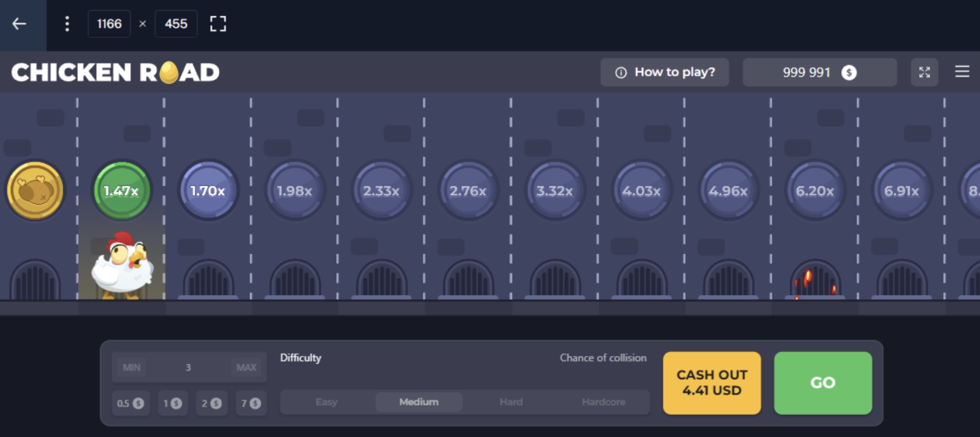
Task: Select Easy difficulty
Action: (326, 402)
